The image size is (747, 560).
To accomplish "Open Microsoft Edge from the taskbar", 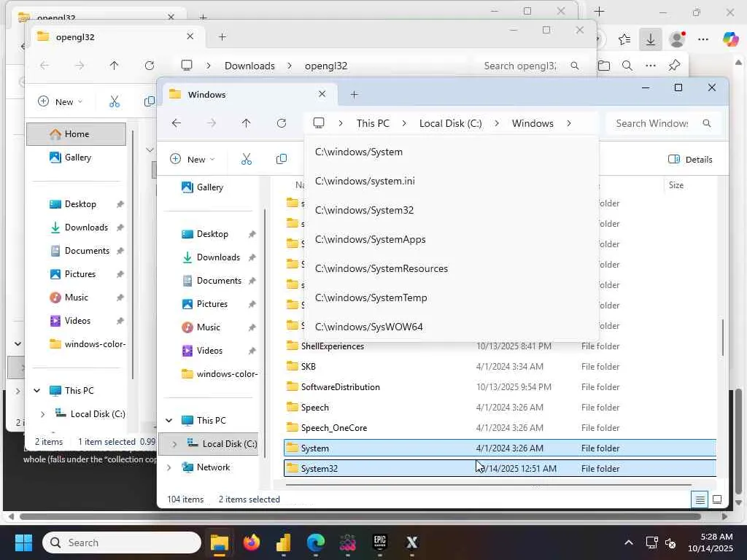I will (x=315, y=542).
